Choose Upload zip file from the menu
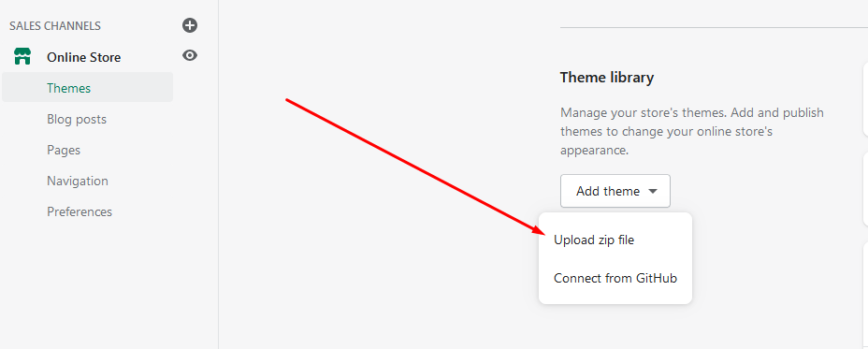 tap(594, 240)
